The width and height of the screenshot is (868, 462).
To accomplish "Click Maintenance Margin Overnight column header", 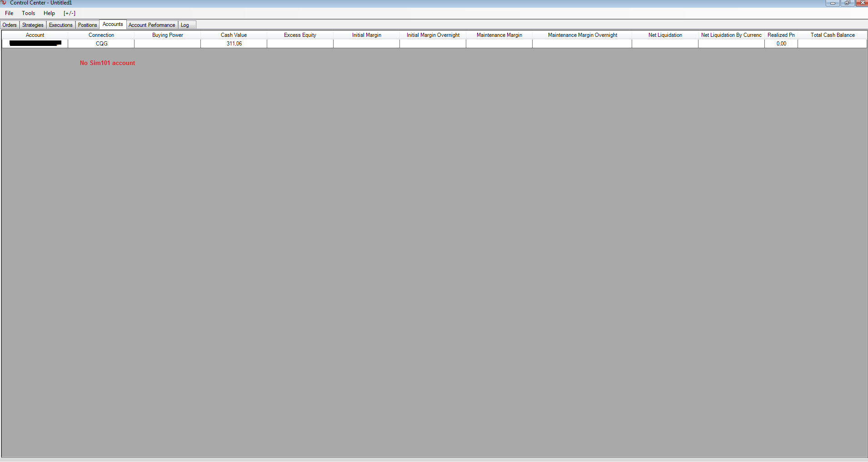I will point(583,35).
